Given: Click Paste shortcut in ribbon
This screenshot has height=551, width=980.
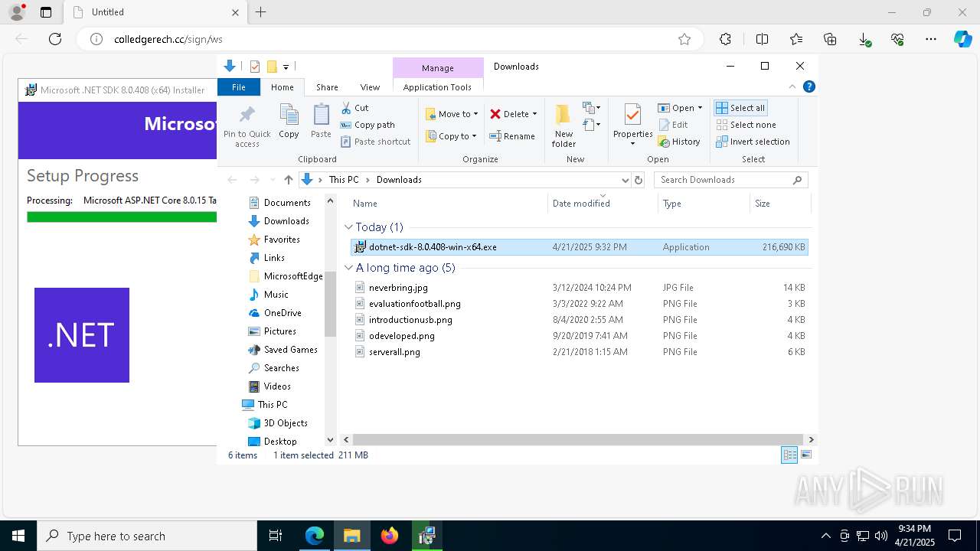Looking at the screenshot, I should (375, 142).
